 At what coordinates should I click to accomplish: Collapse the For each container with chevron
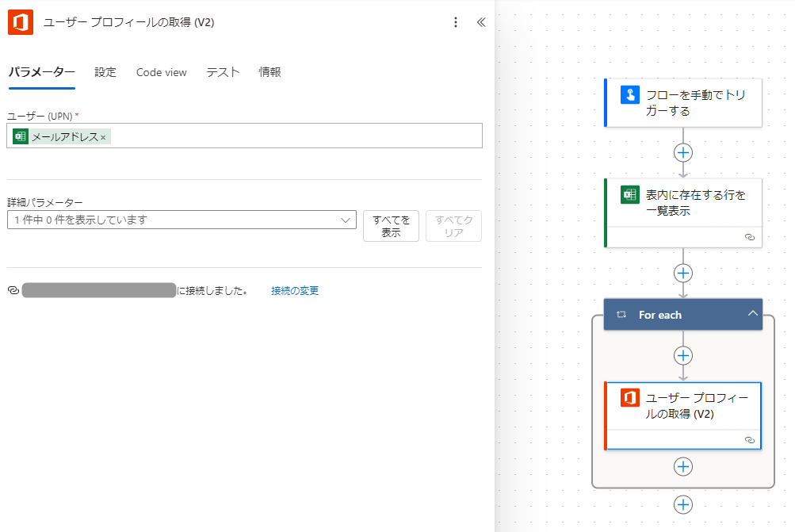click(753, 313)
